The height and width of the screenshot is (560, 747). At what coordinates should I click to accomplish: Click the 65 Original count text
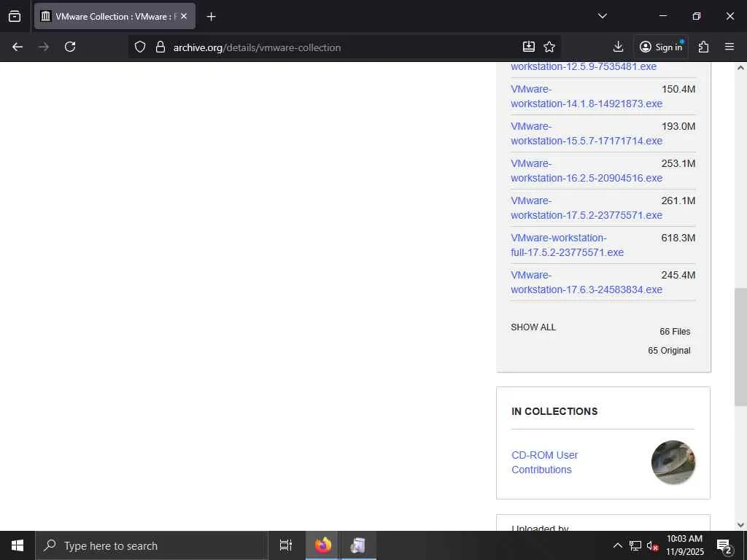click(669, 351)
